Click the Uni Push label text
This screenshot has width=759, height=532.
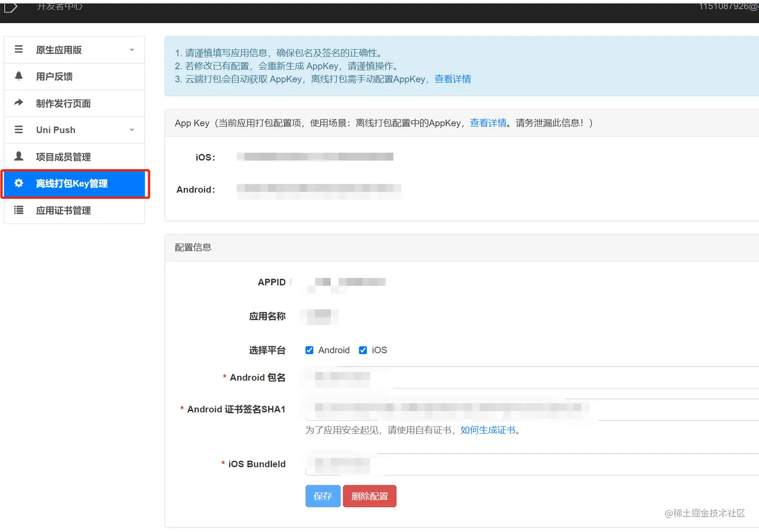pos(56,130)
